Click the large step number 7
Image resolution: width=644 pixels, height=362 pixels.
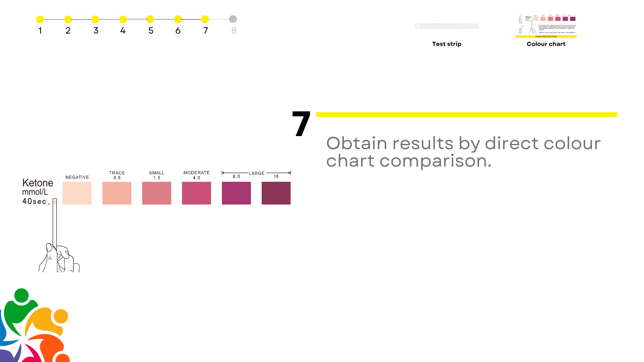(x=301, y=124)
